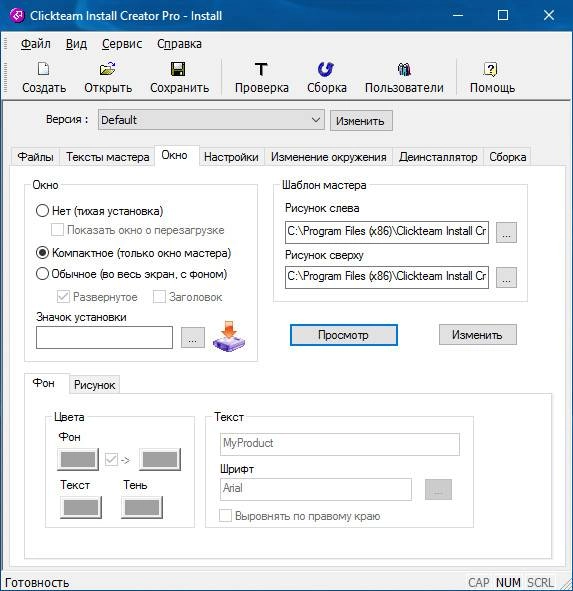Expand the Версия Default dropdown

[x=211, y=120]
